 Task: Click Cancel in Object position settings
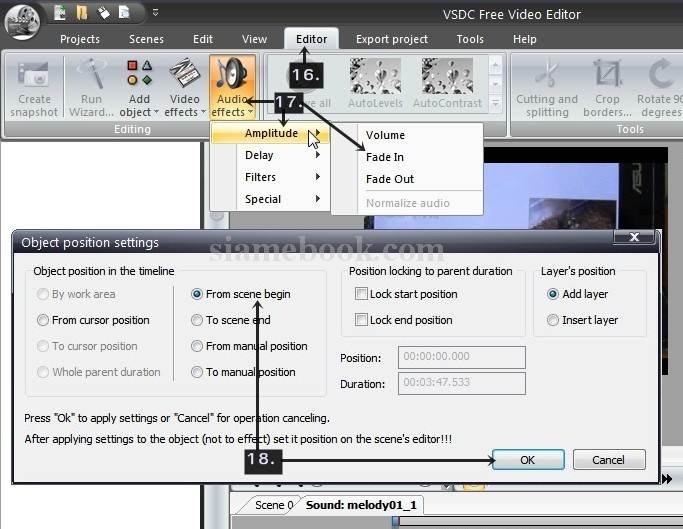click(609, 460)
